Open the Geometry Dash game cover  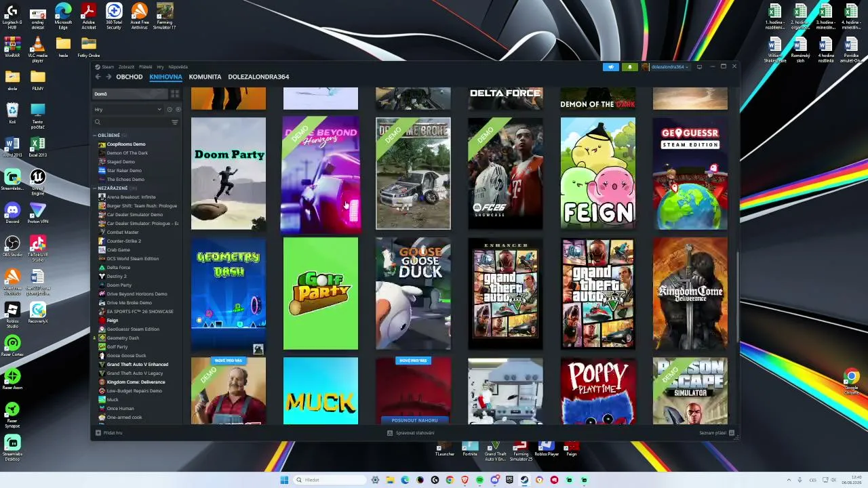(x=229, y=293)
